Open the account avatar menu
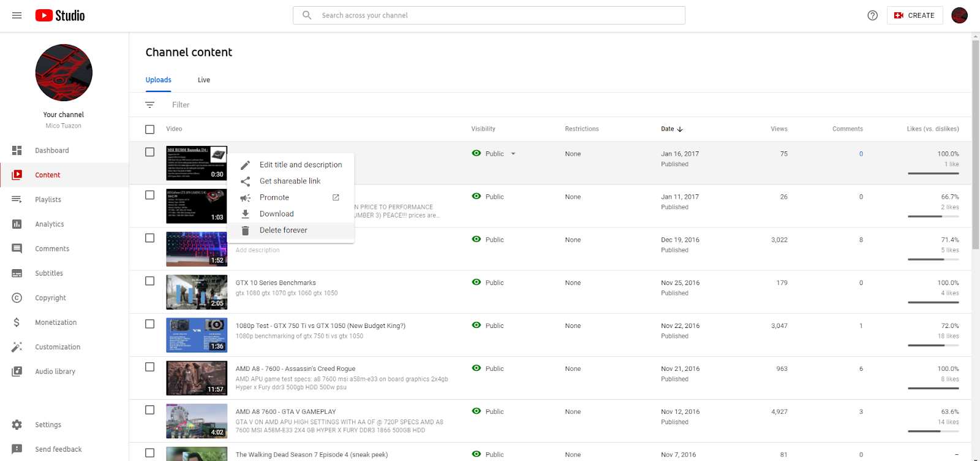The height and width of the screenshot is (461, 980). [959, 15]
